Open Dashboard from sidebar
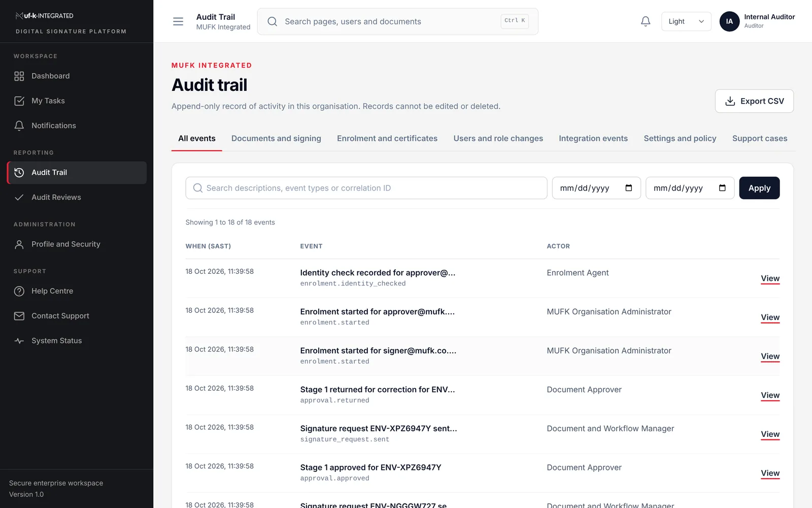812x508 pixels. 77,76
